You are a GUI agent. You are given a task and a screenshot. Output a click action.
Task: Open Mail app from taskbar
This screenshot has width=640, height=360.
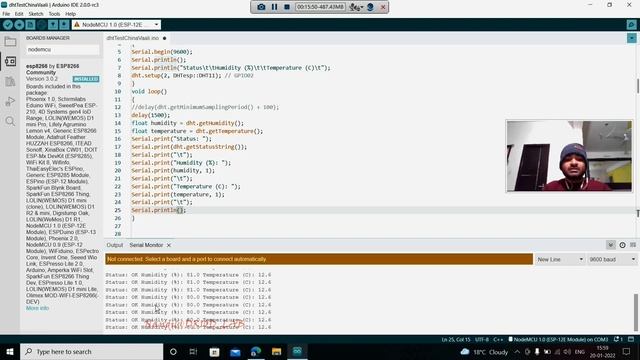(235, 351)
